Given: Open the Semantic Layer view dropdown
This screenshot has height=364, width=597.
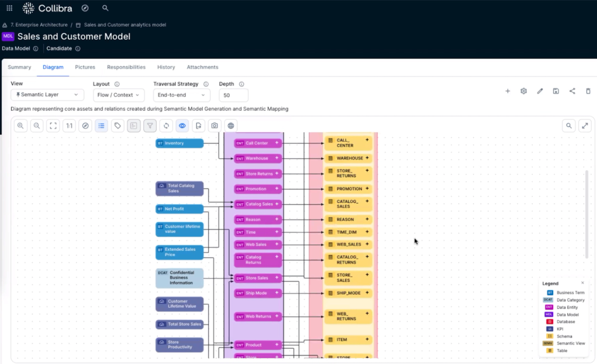Looking at the screenshot, I should point(47,95).
